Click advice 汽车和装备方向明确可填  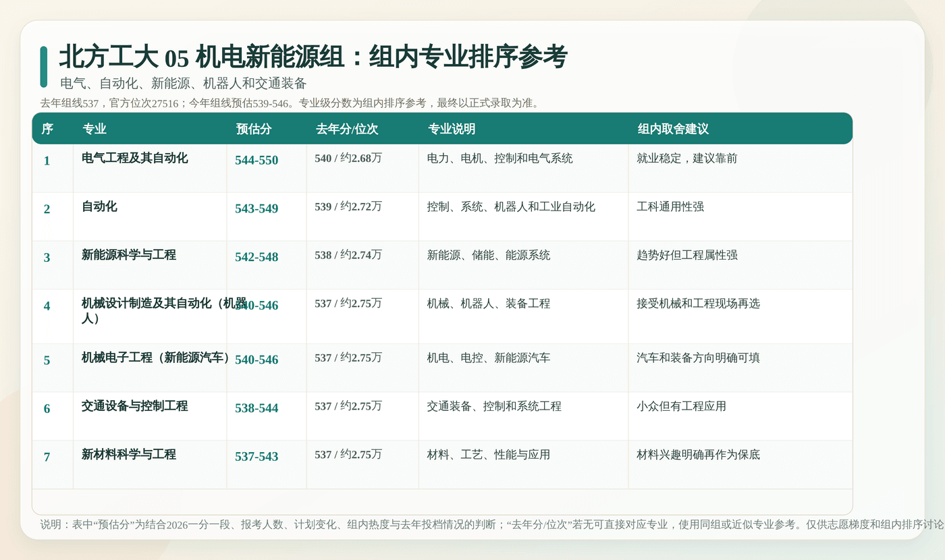point(698,358)
